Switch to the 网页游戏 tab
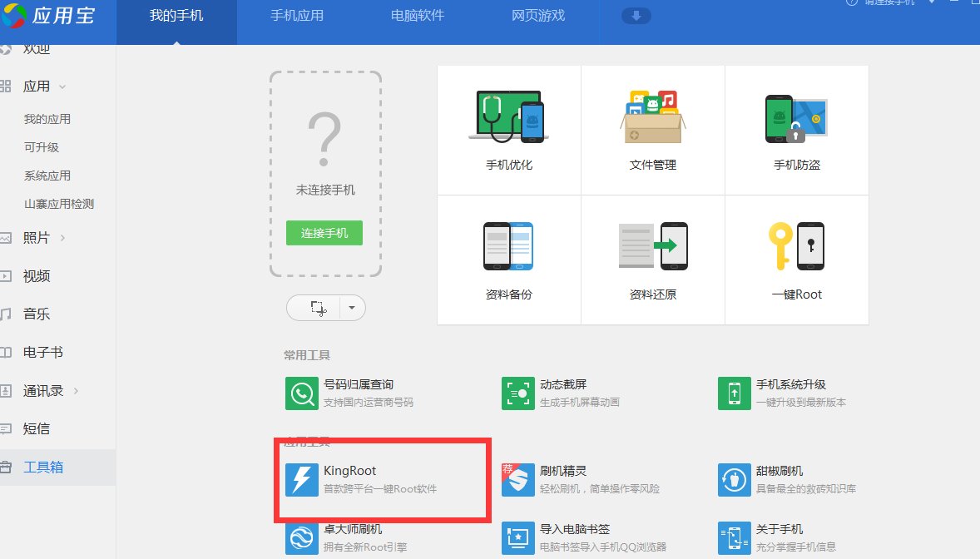 [537, 15]
